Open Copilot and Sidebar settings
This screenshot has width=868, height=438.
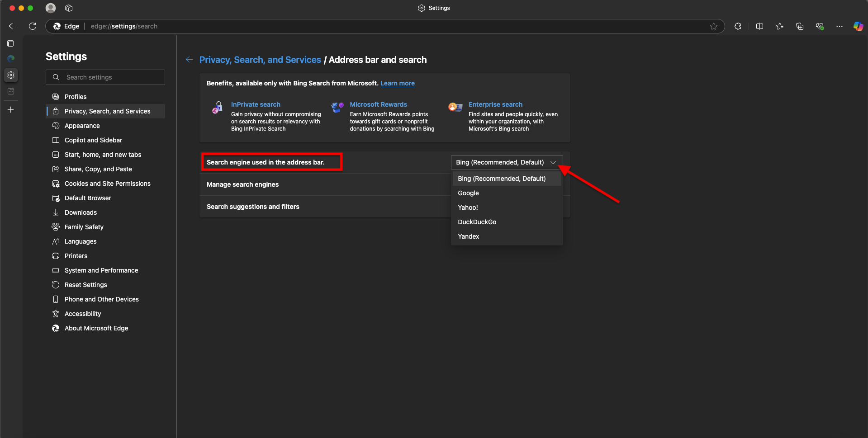point(105,140)
